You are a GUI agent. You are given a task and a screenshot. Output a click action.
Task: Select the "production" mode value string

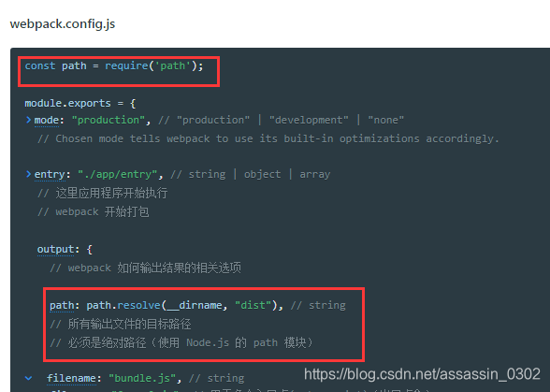pyautogui.click(x=109, y=120)
